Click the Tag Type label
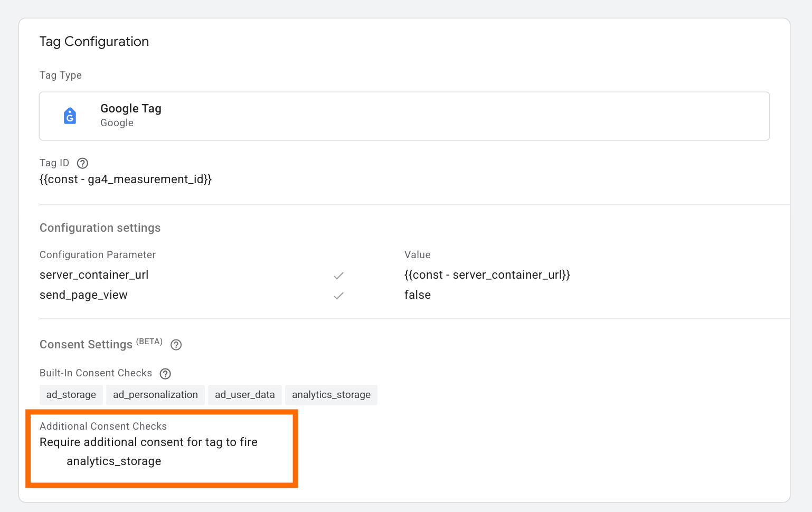The height and width of the screenshot is (512, 812). (61, 75)
